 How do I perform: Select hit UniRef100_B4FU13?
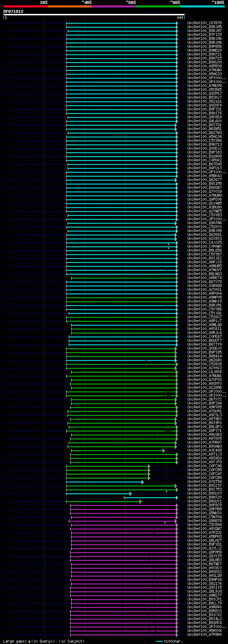click(204, 168)
